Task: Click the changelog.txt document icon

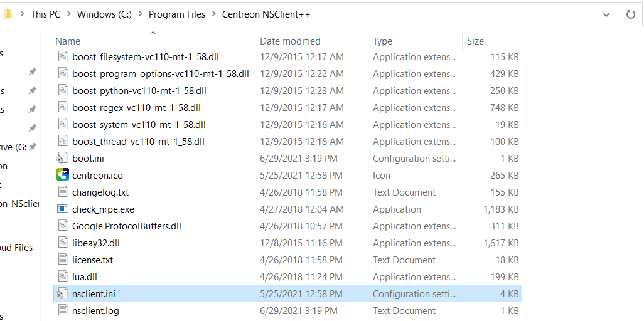Action: tap(62, 192)
